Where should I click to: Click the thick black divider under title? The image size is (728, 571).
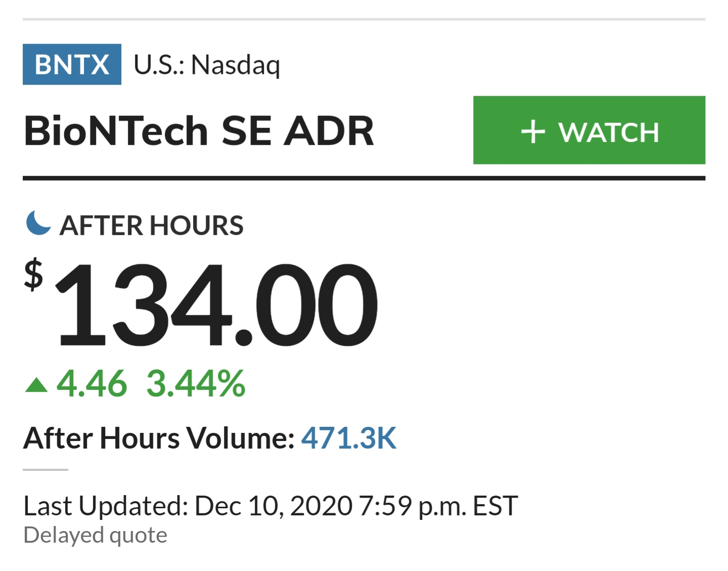pyautogui.click(x=363, y=178)
